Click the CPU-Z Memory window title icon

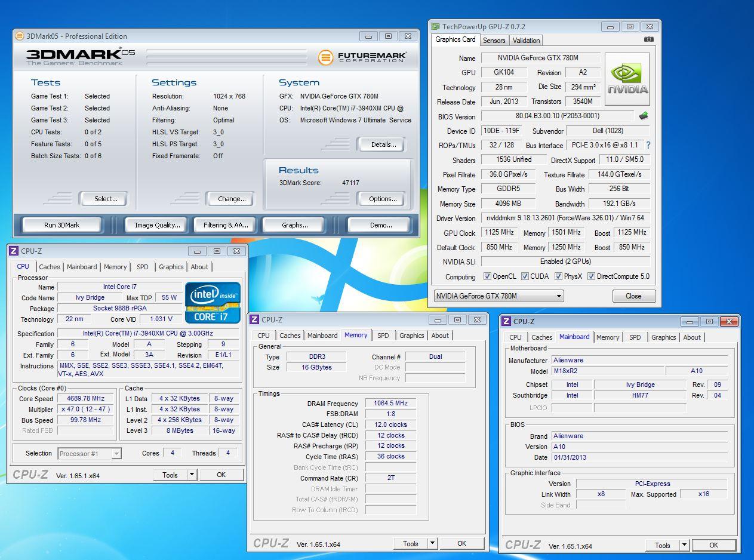255,320
